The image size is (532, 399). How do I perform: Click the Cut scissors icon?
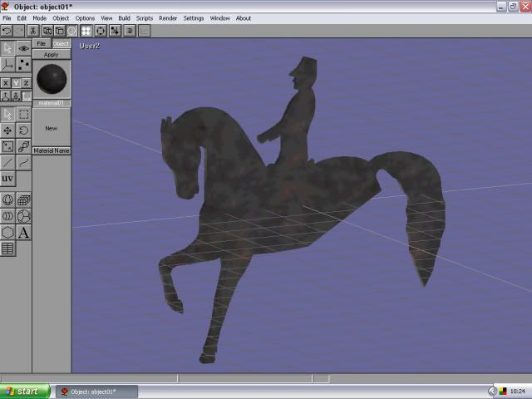33,31
